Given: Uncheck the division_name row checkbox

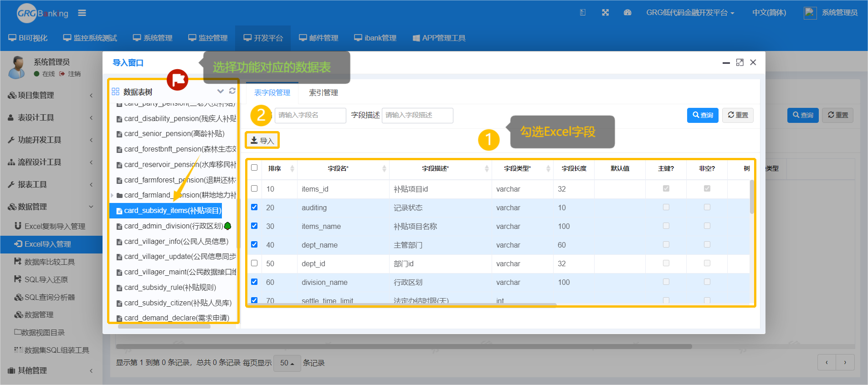Looking at the screenshot, I should click(254, 282).
